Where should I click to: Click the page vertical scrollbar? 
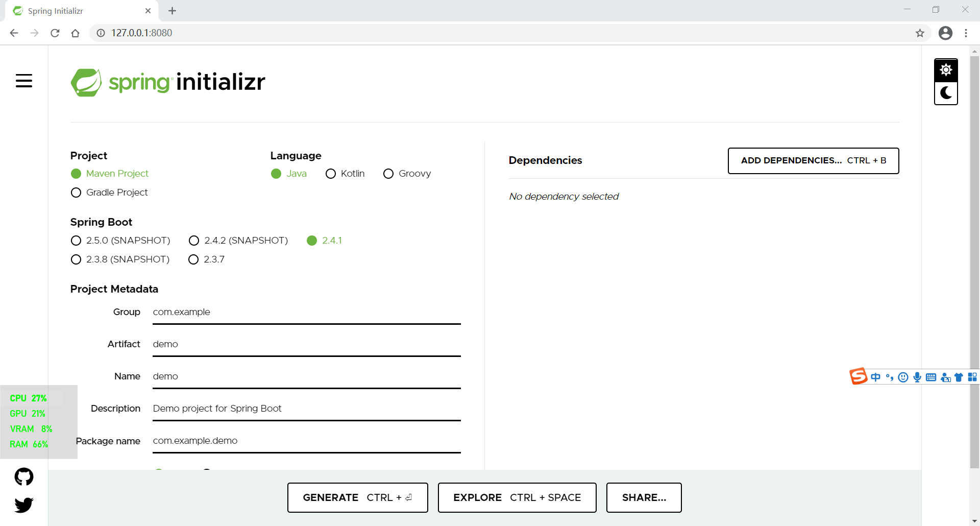point(974,262)
